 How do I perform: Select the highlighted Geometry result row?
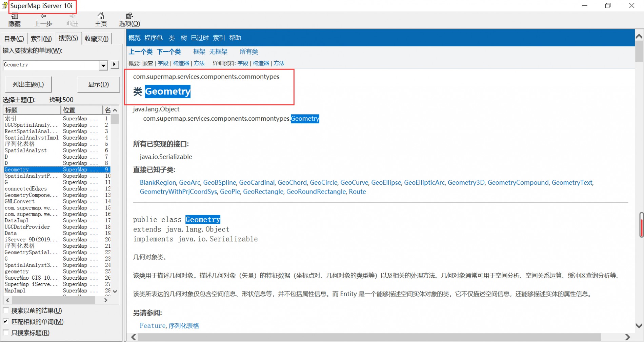pyautogui.click(x=57, y=169)
